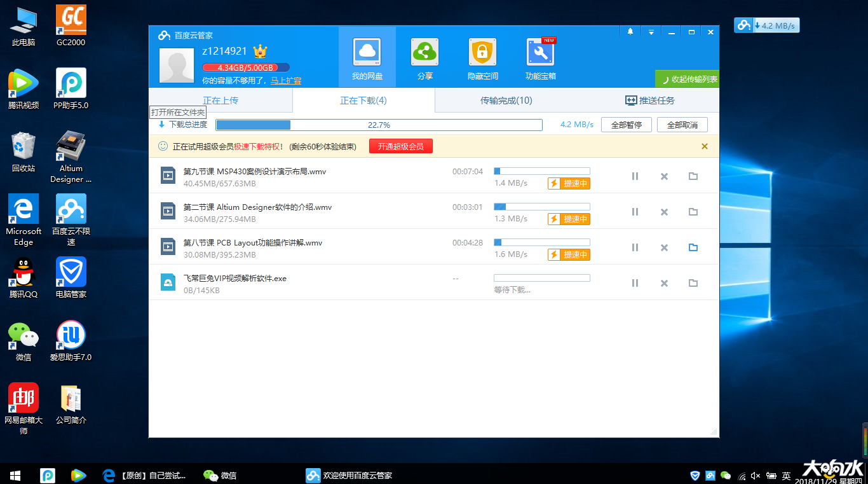The image size is (868, 484).
Task: Click the overall download progress bar at 22.7%
Action: click(379, 125)
